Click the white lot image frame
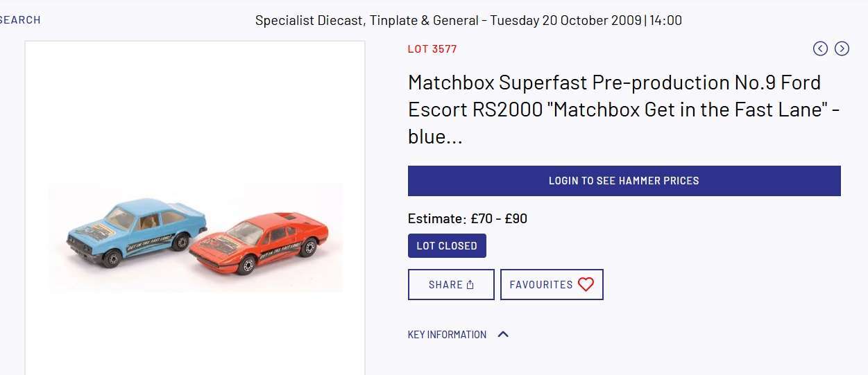Image resolution: width=868 pixels, height=375 pixels. click(195, 208)
